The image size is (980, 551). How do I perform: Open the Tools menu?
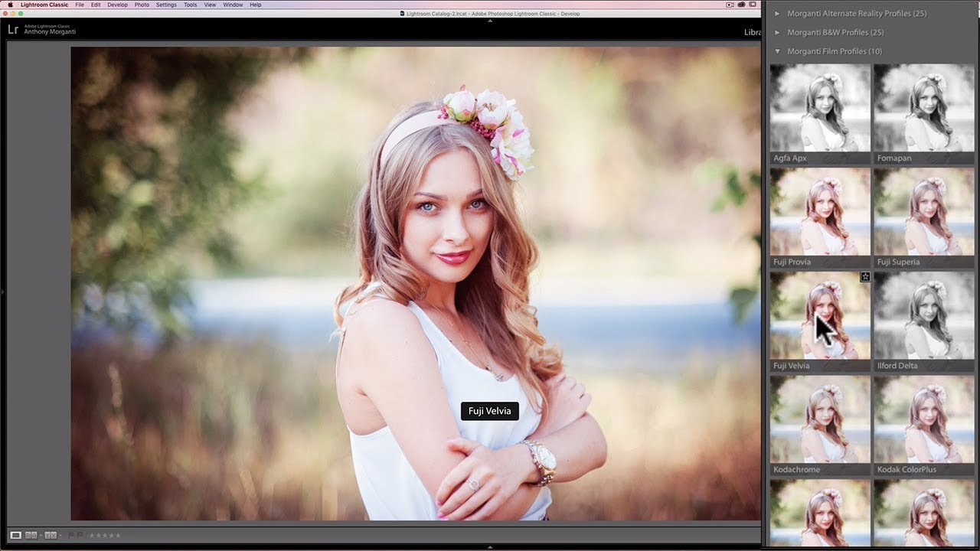190,5
